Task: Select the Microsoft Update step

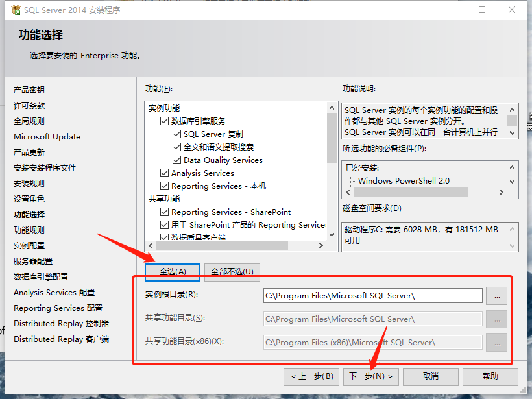Action: pos(47,137)
